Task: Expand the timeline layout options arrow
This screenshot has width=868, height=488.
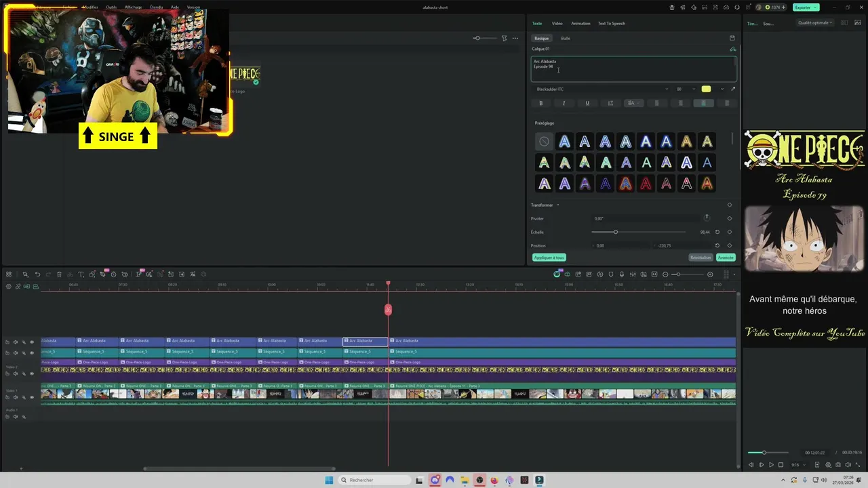Action: pyautogui.click(x=734, y=274)
